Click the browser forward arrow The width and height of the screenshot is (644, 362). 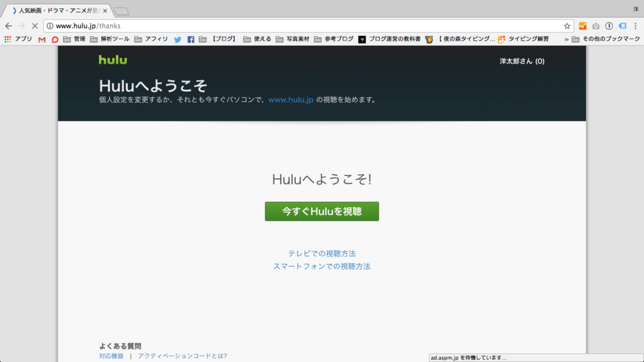click(21, 26)
